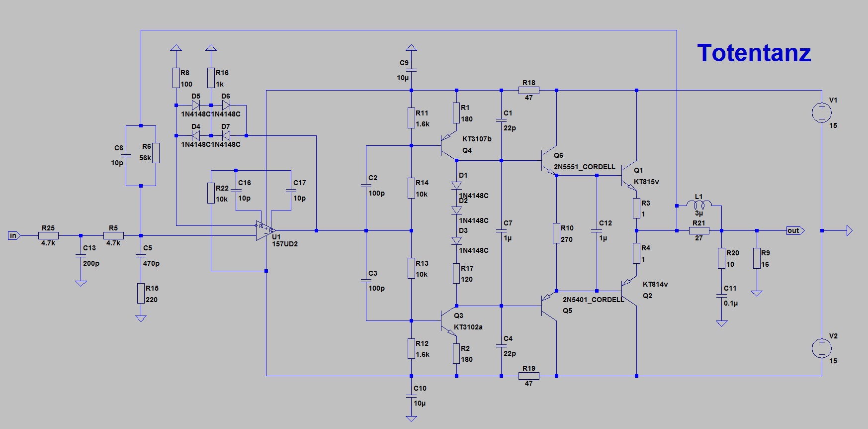Select the '2N5401_CORDELL' model label
This screenshot has height=429, width=868.
tap(594, 300)
